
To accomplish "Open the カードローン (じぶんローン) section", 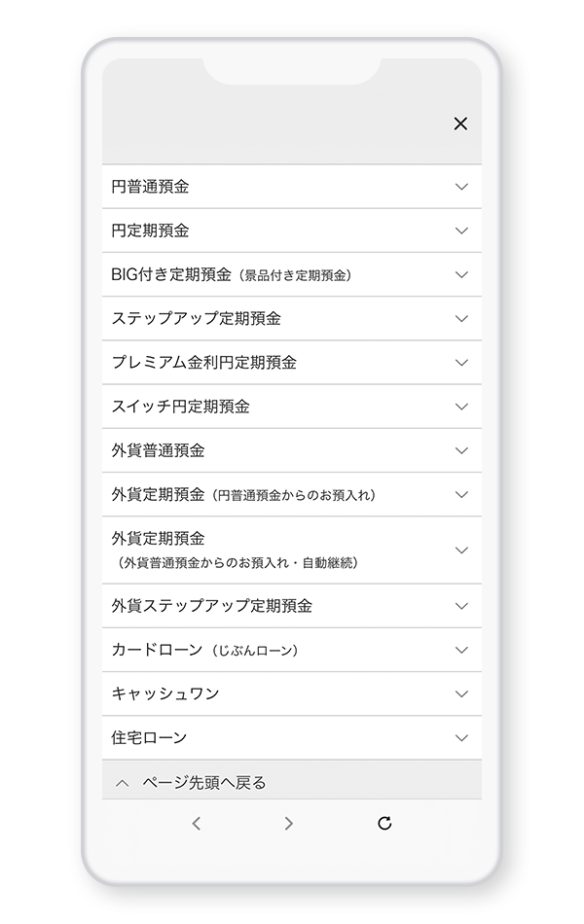I will tap(204, 650).
